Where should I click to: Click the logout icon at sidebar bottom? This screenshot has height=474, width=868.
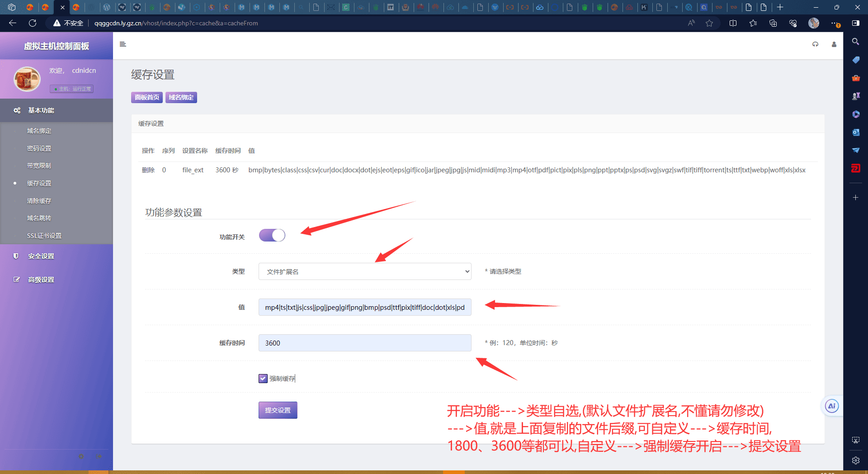coord(99,456)
